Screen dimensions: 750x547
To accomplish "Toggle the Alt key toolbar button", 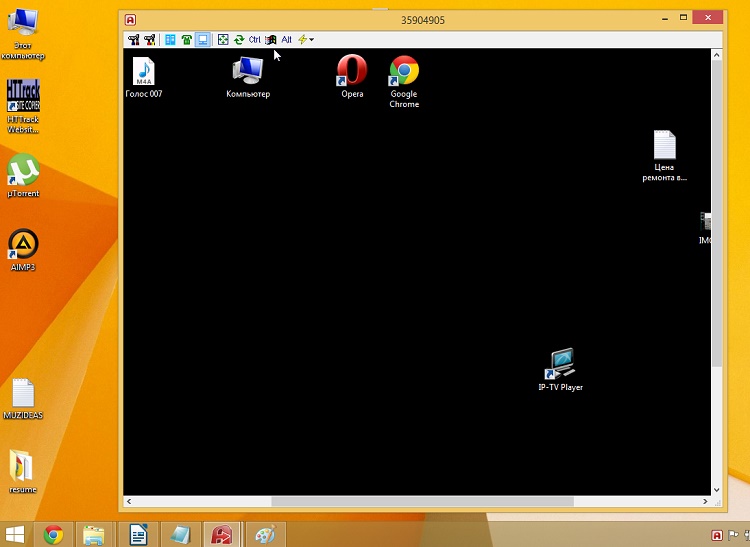I will coord(287,40).
